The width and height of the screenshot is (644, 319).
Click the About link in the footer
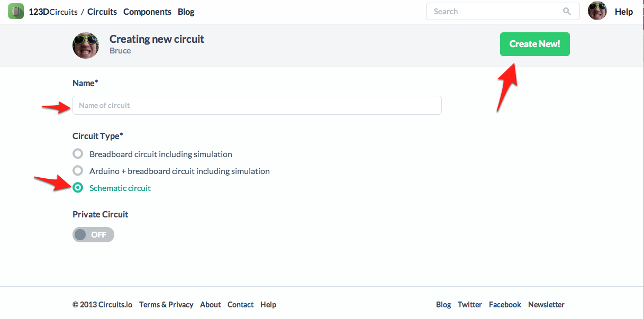tap(210, 305)
